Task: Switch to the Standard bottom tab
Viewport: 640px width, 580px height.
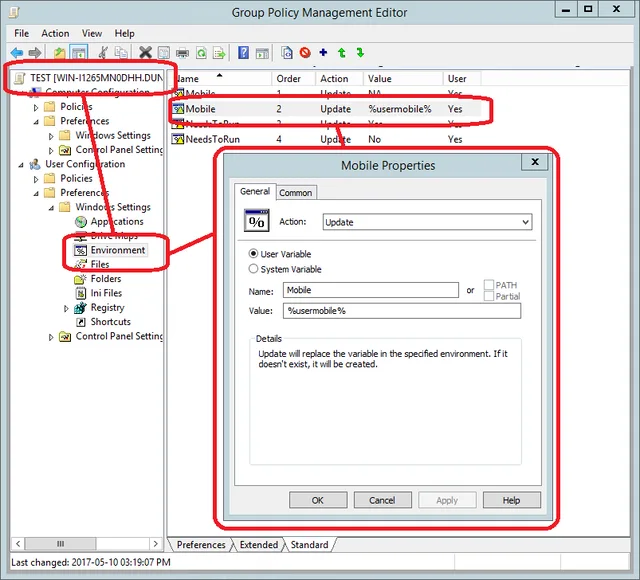Action: 309,544
